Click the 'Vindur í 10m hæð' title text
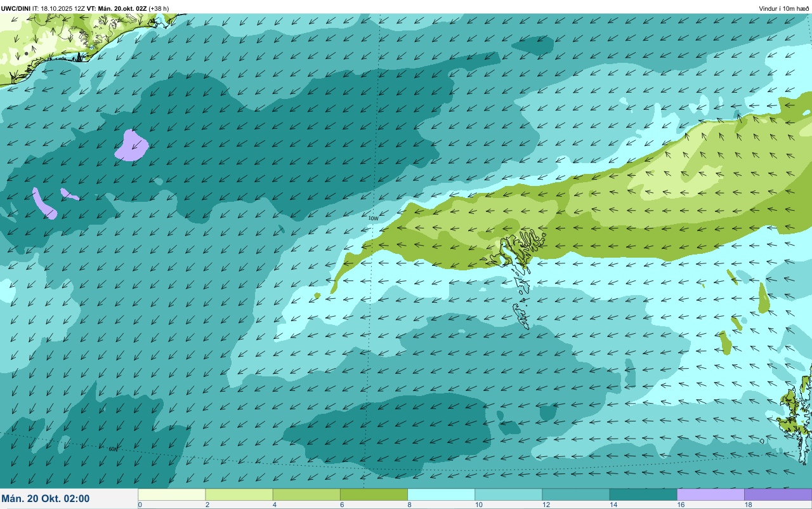Screen dimensions: 812x509 click(x=784, y=8)
